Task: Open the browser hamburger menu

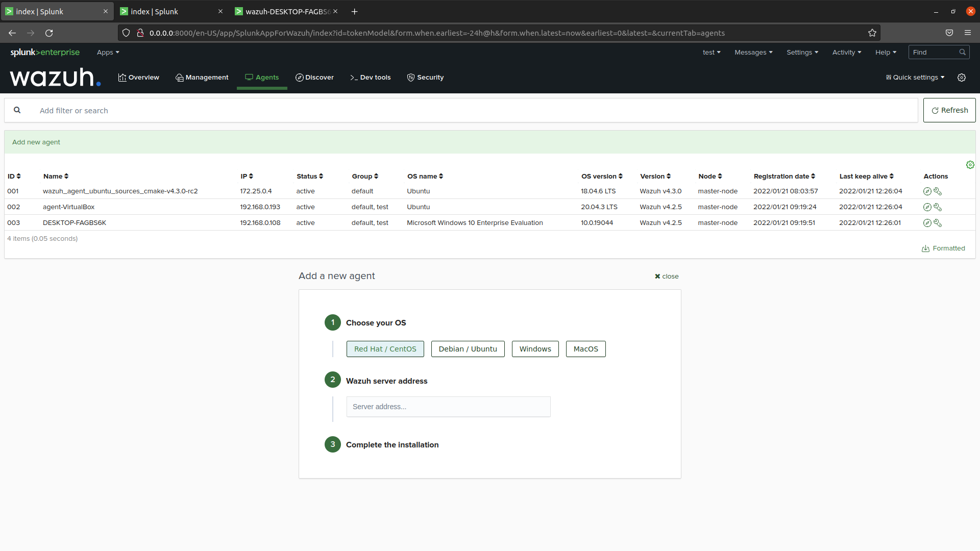Action: pos(968,33)
